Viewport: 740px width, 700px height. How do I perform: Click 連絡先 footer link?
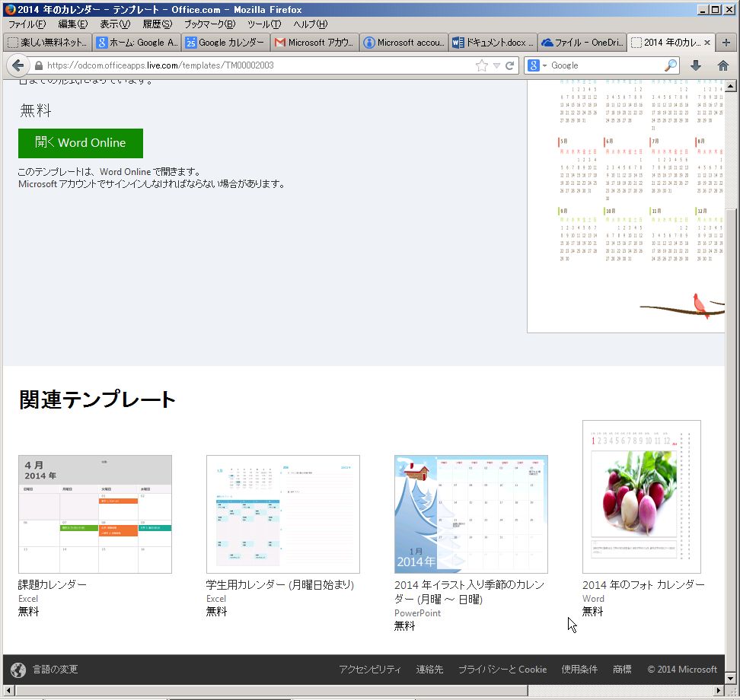click(x=429, y=670)
